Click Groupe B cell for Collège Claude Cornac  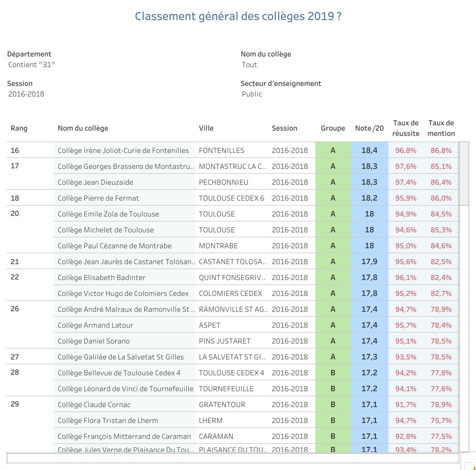(333, 405)
